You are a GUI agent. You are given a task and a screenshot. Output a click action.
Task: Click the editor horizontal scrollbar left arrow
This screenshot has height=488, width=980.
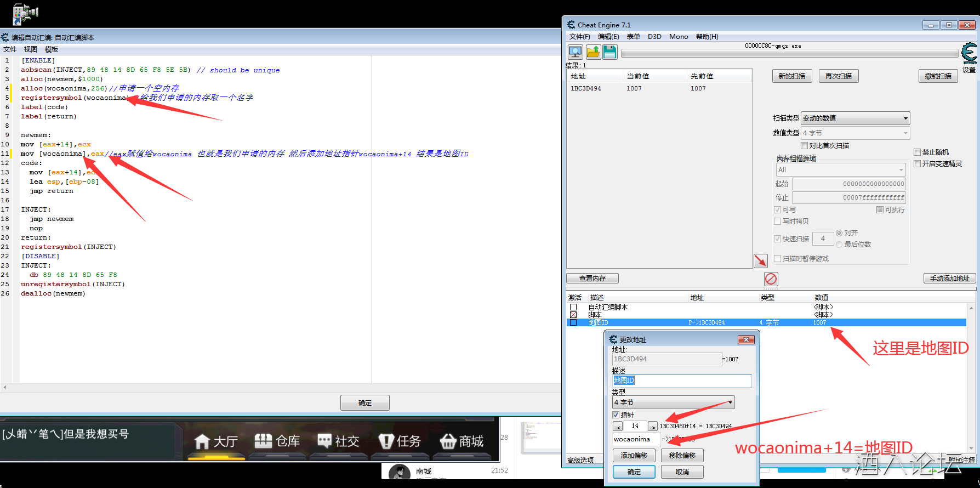(x=5, y=387)
